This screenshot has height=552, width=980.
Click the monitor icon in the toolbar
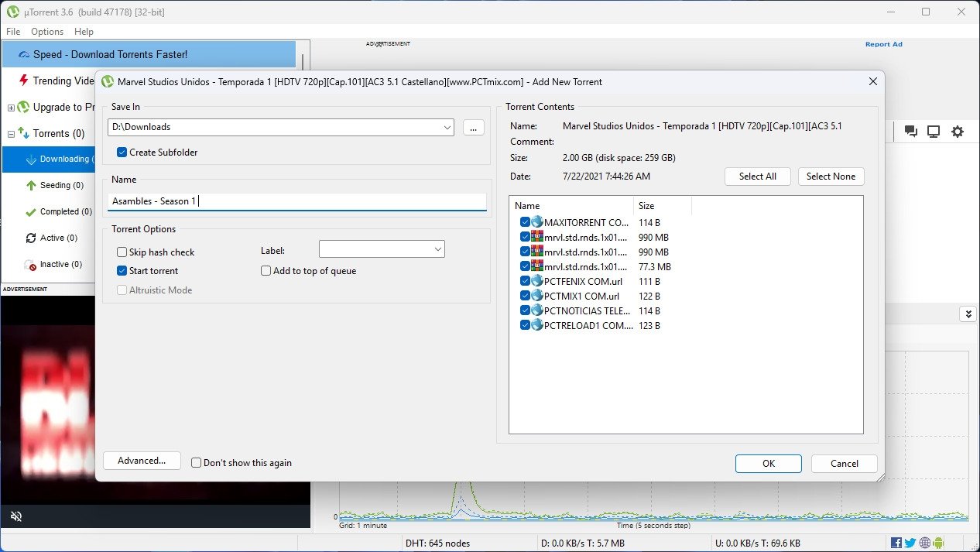pyautogui.click(x=934, y=132)
